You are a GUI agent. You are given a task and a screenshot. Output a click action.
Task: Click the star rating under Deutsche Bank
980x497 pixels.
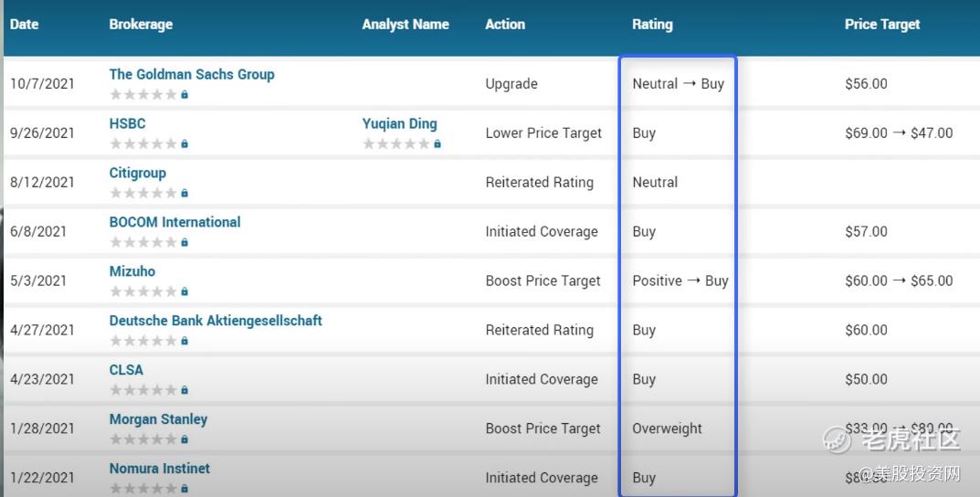[143, 341]
